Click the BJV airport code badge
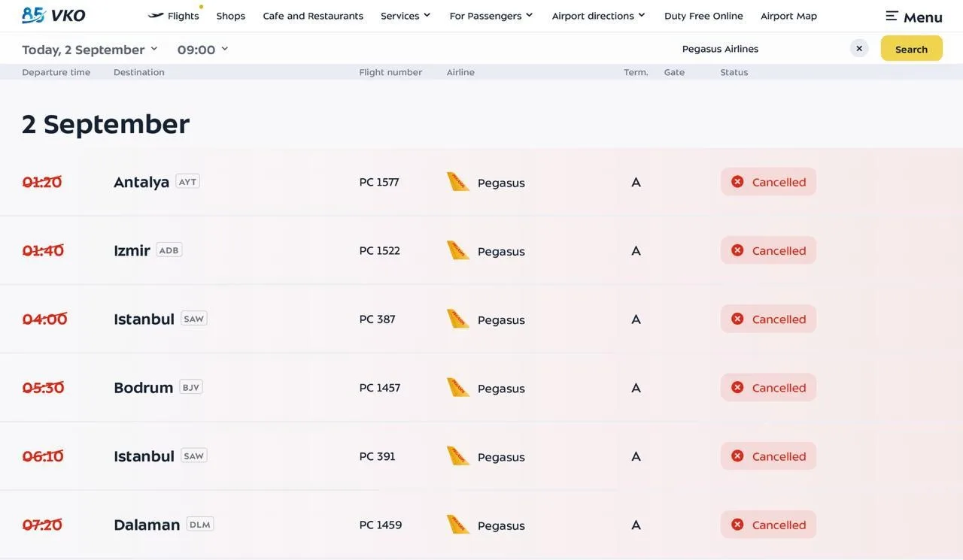The height and width of the screenshot is (560, 963). tap(191, 387)
